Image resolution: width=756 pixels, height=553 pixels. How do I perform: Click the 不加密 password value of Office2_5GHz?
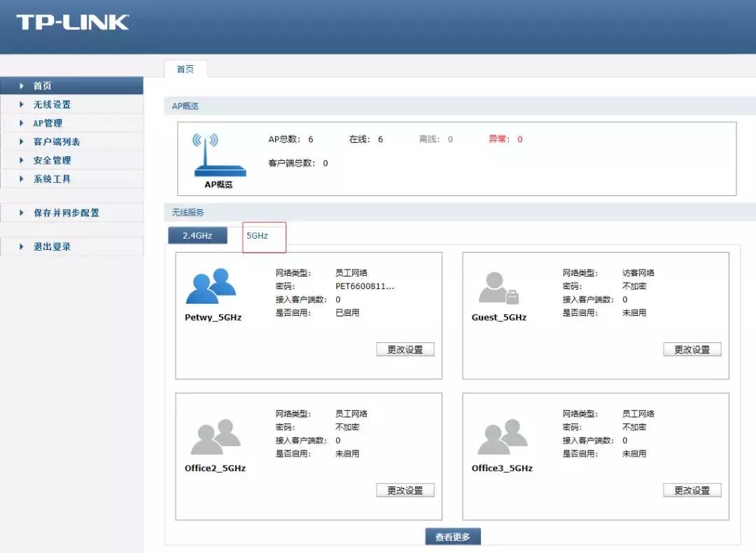(347, 427)
